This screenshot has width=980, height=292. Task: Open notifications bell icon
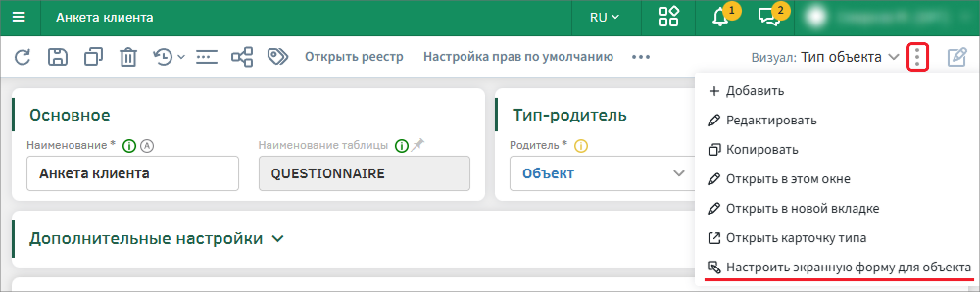[x=720, y=18]
